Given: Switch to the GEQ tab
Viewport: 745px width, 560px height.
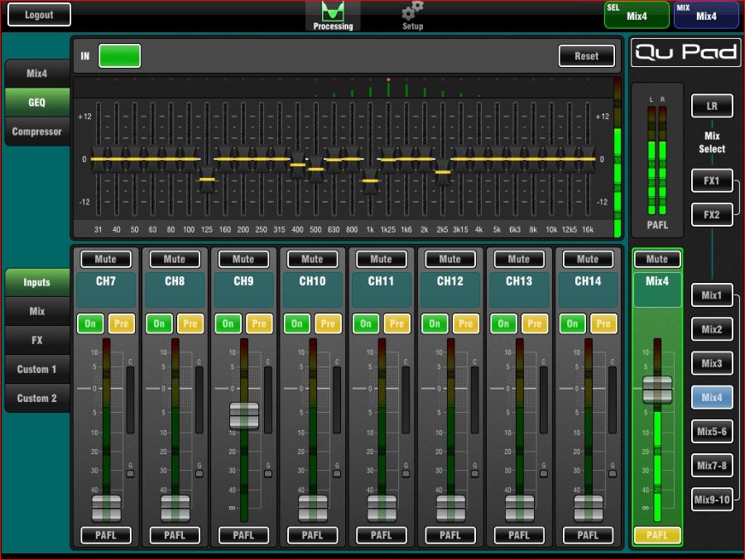Looking at the screenshot, I should click(37, 103).
